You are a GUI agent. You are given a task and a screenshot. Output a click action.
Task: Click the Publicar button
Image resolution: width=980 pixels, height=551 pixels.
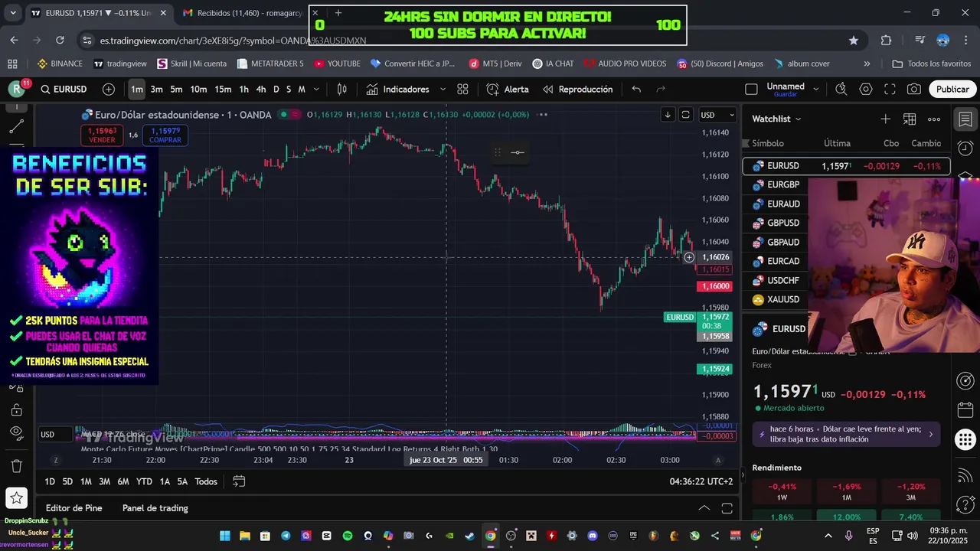click(x=952, y=90)
